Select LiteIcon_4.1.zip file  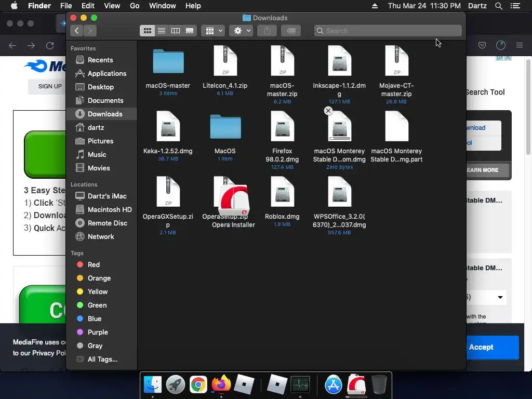[225, 61]
